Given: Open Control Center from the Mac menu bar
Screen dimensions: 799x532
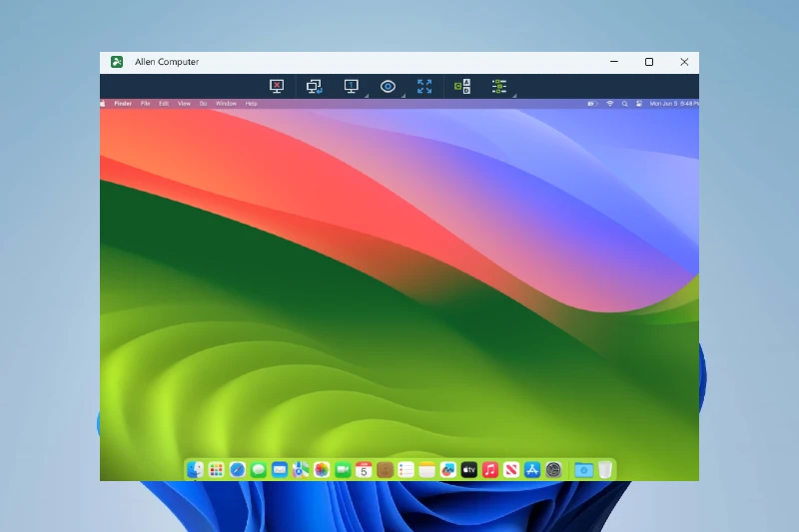Looking at the screenshot, I should click(639, 104).
